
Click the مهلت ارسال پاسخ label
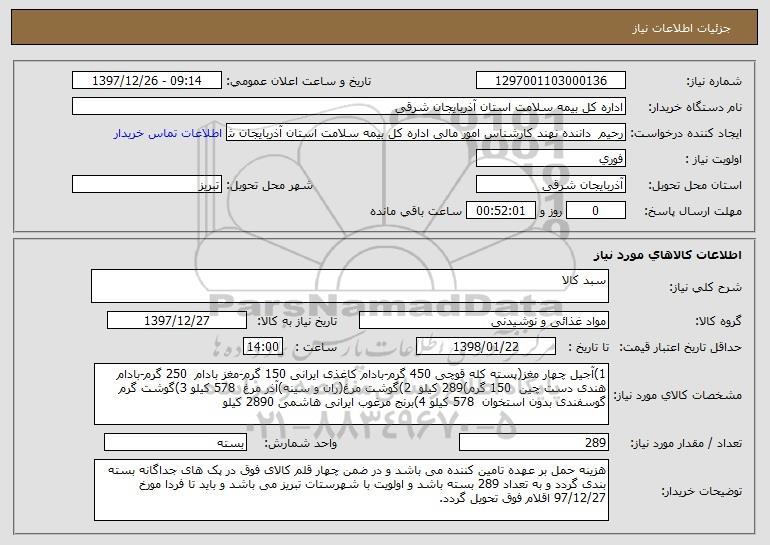point(693,212)
